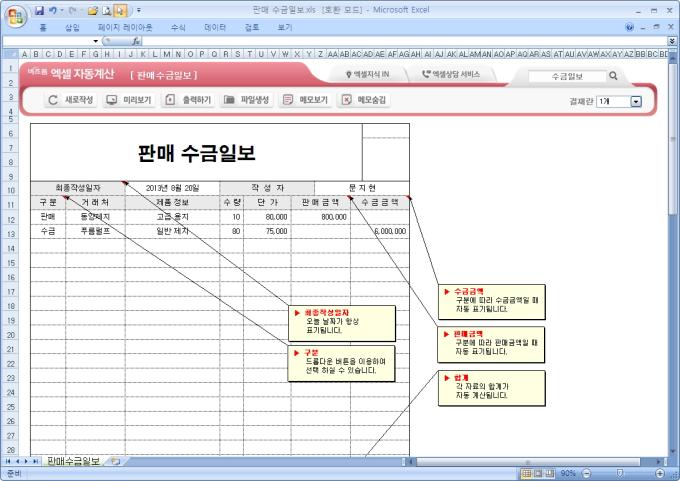The width and height of the screenshot is (680, 481).
Task: Open the 엑셀지식 IN link
Action: (367, 75)
